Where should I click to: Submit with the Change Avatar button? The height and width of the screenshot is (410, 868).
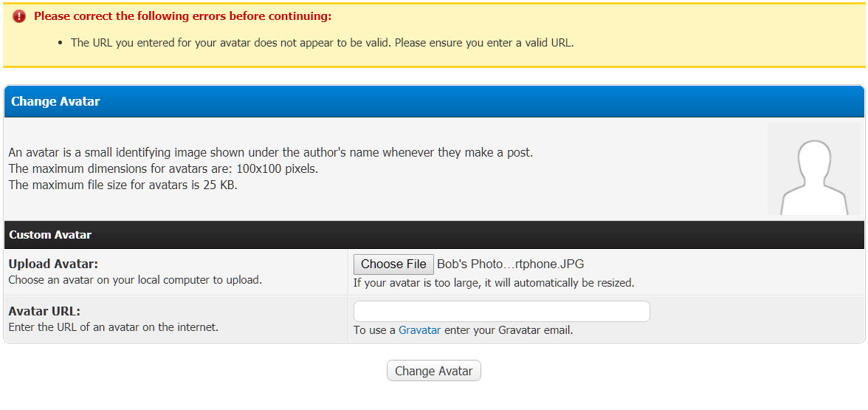433,371
